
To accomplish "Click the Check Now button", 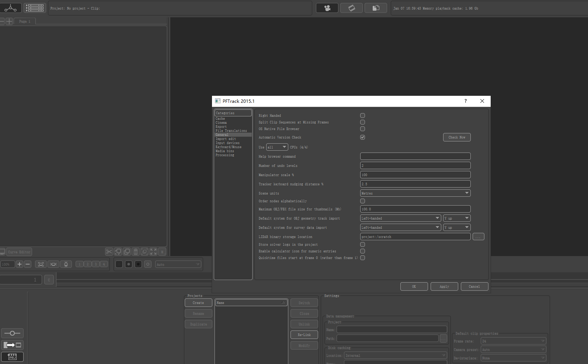I will tap(456, 137).
